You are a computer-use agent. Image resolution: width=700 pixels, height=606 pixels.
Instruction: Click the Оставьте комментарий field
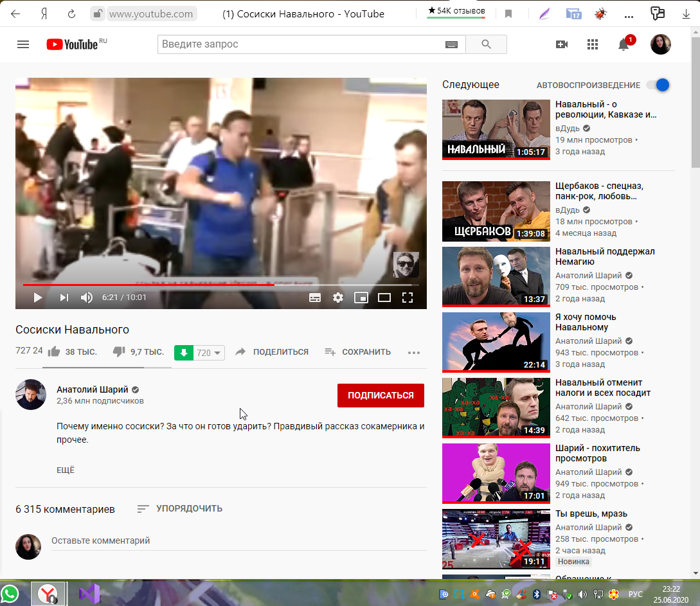pyautogui.click(x=239, y=541)
